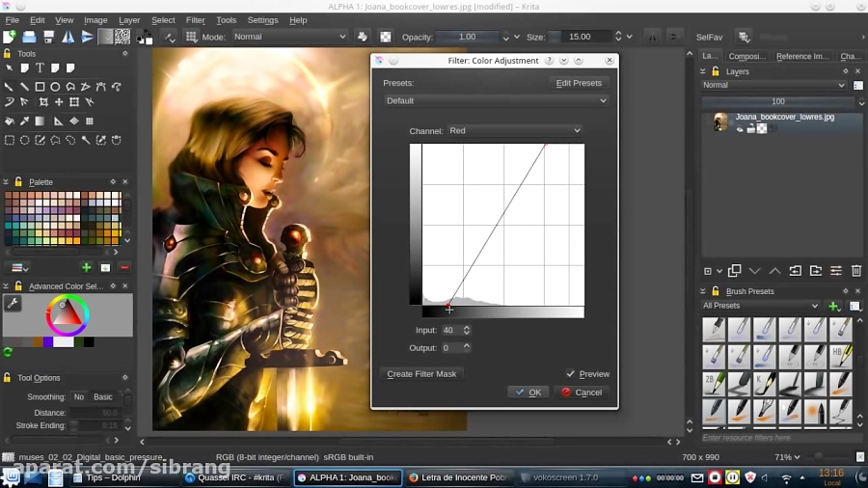
Task: Click the Input value field showing 40
Action: [450, 330]
